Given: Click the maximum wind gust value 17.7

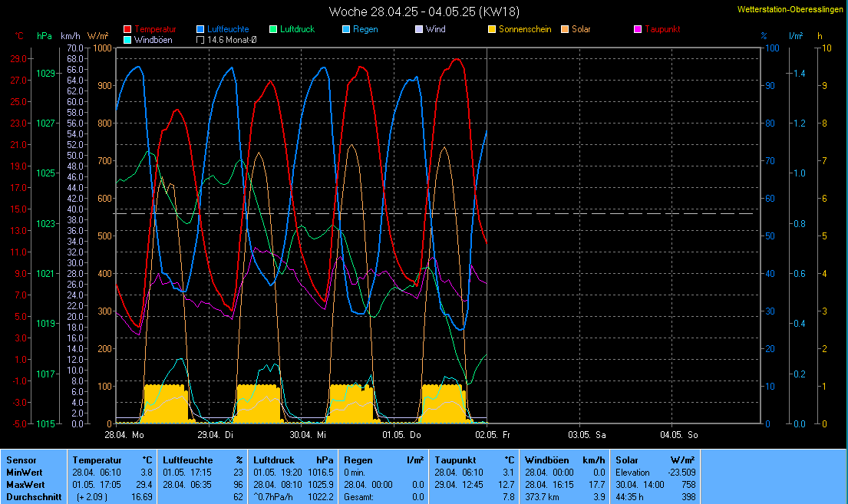Looking at the screenshot, I should point(596,485).
